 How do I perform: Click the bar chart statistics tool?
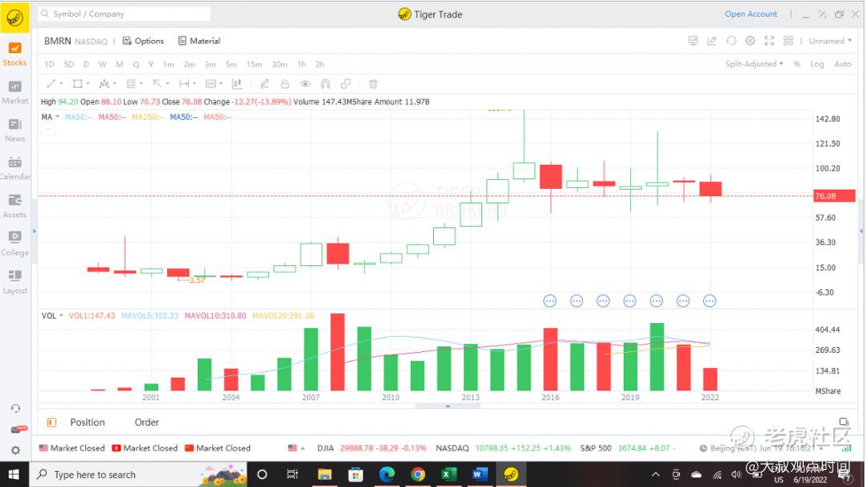click(237, 84)
